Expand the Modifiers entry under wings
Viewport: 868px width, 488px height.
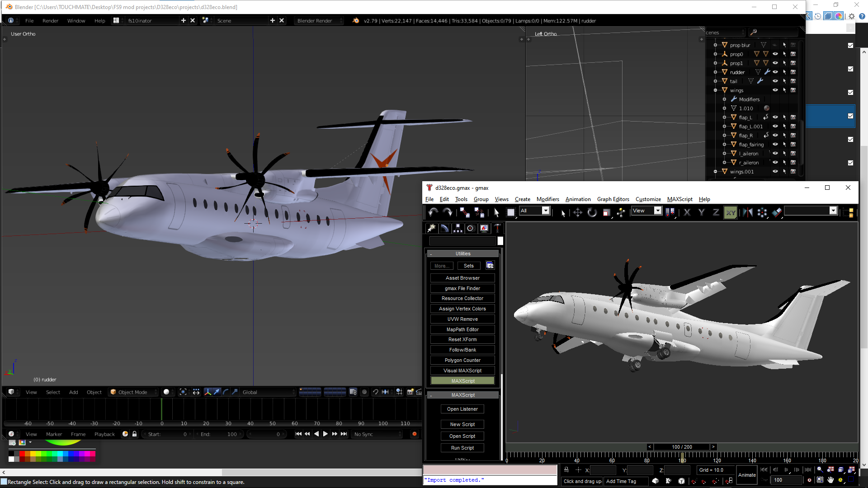coord(724,99)
